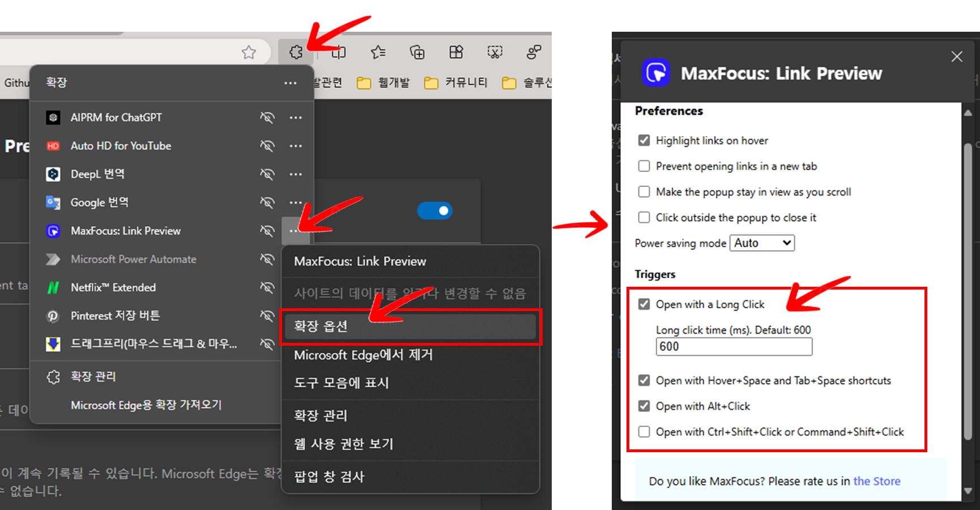Click the DeepL 번역 extension icon
Screen dimensions: 980x510
click(x=53, y=174)
